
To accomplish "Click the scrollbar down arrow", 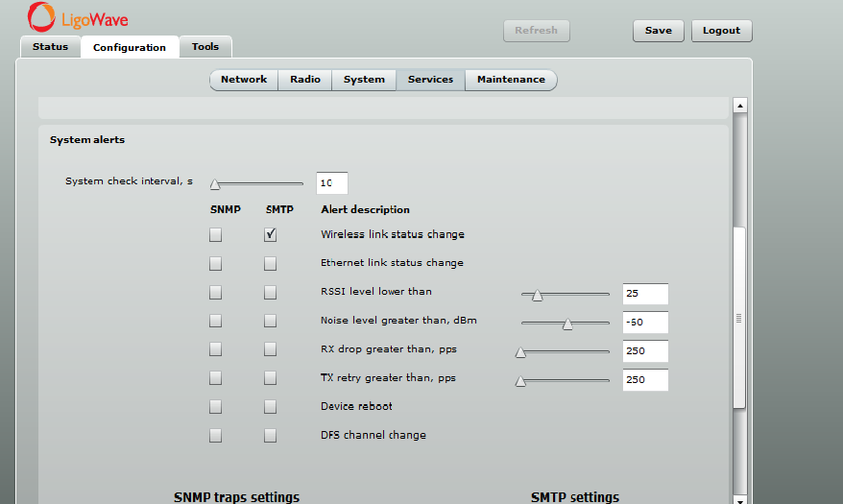I will [740, 501].
